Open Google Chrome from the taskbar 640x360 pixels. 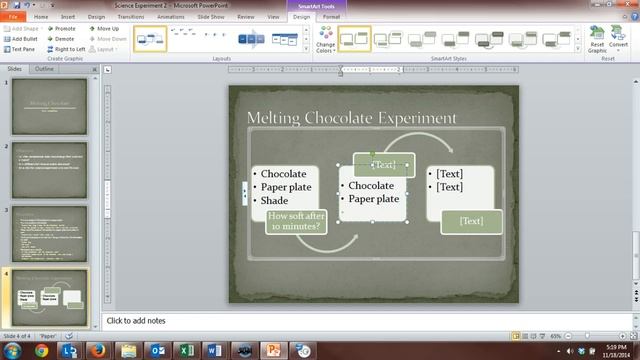coord(41,351)
